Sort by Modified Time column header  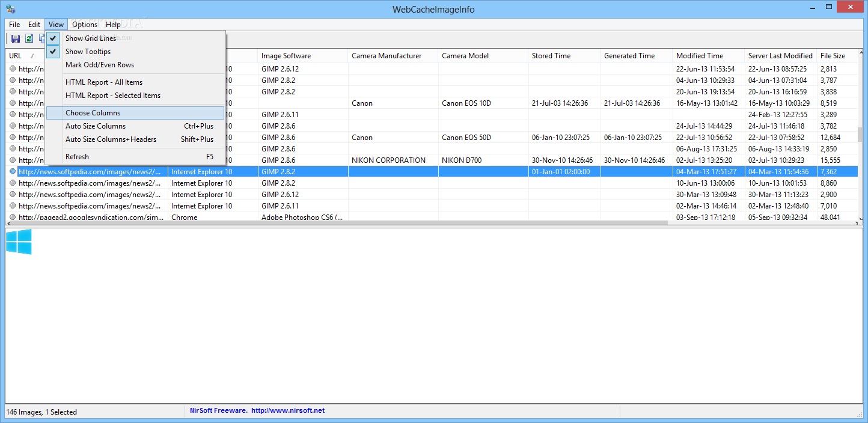click(709, 56)
